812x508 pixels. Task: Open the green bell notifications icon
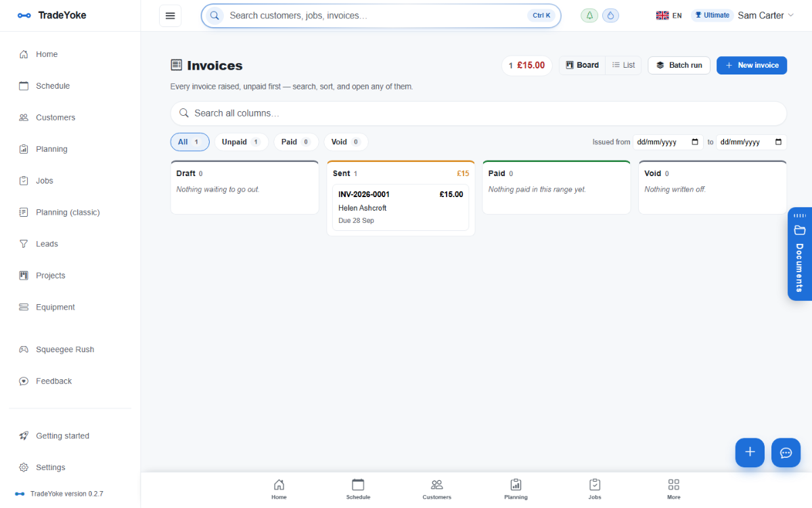click(589, 16)
